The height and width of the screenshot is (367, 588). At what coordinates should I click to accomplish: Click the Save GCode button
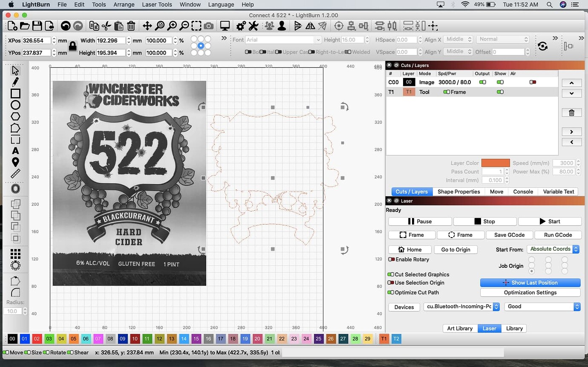(x=509, y=235)
